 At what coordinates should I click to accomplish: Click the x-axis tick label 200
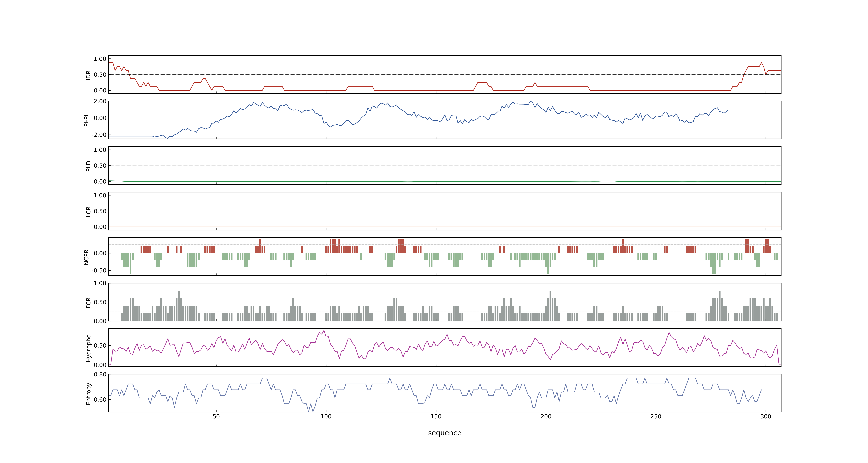546,416
